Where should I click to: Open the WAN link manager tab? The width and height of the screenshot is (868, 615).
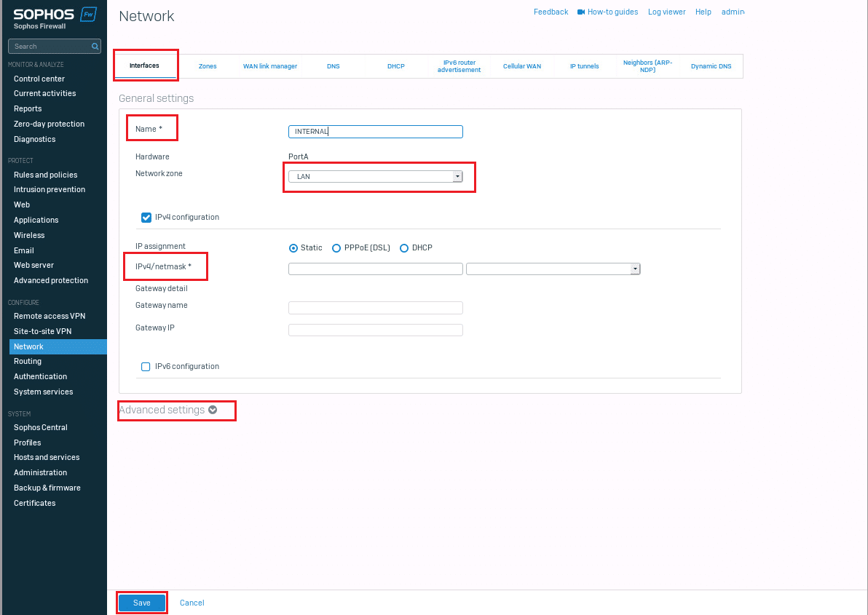pyautogui.click(x=270, y=66)
